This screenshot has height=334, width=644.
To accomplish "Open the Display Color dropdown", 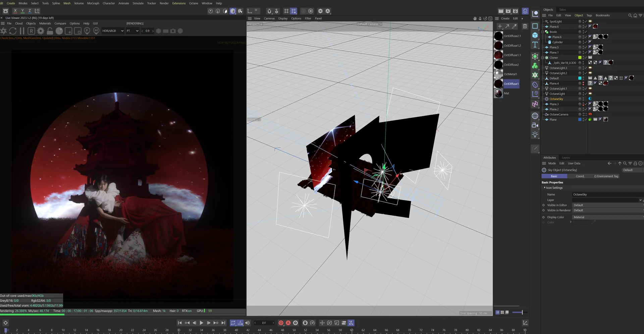I will pyautogui.click(x=607, y=217).
